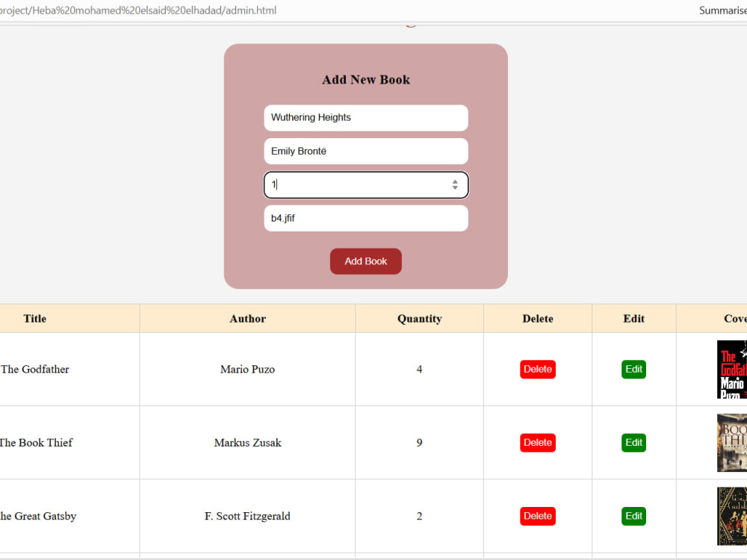Viewport: 747px width, 560px height.
Task: Click the Add New Book heading
Action: click(x=366, y=80)
